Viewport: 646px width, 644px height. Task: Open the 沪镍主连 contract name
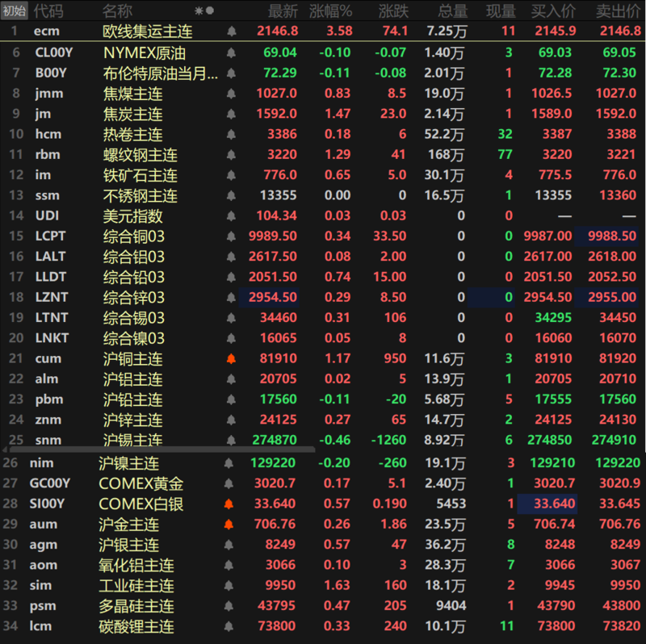[129, 463]
